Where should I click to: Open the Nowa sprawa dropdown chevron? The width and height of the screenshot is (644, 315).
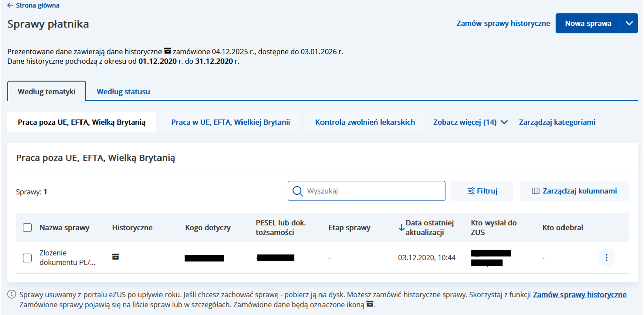pyautogui.click(x=628, y=23)
